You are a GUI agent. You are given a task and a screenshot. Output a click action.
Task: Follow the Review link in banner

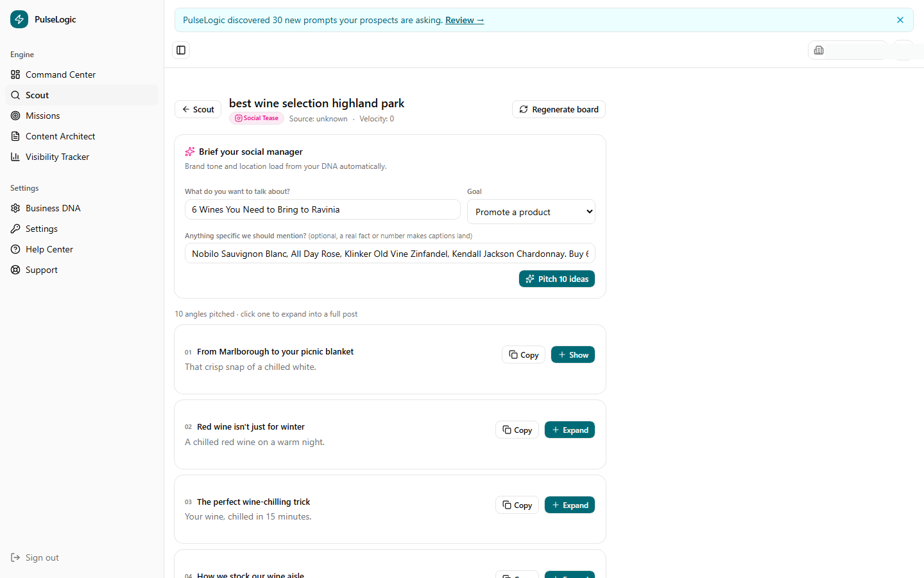coord(465,20)
